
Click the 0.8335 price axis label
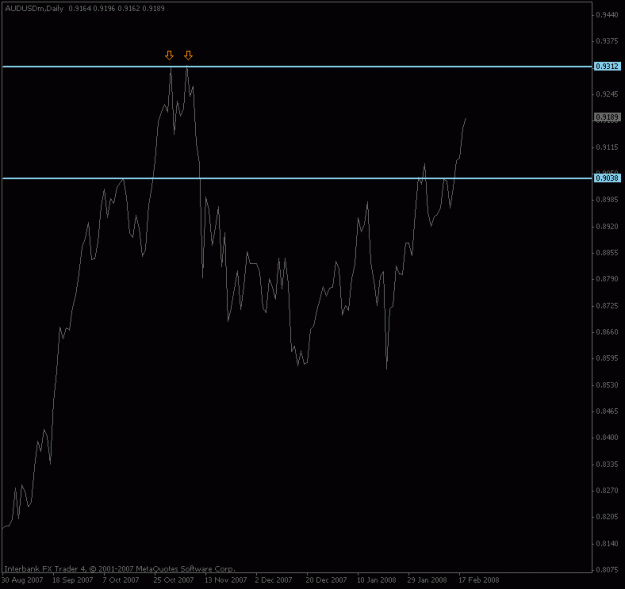pyautogui.click(x=607, y=464)
